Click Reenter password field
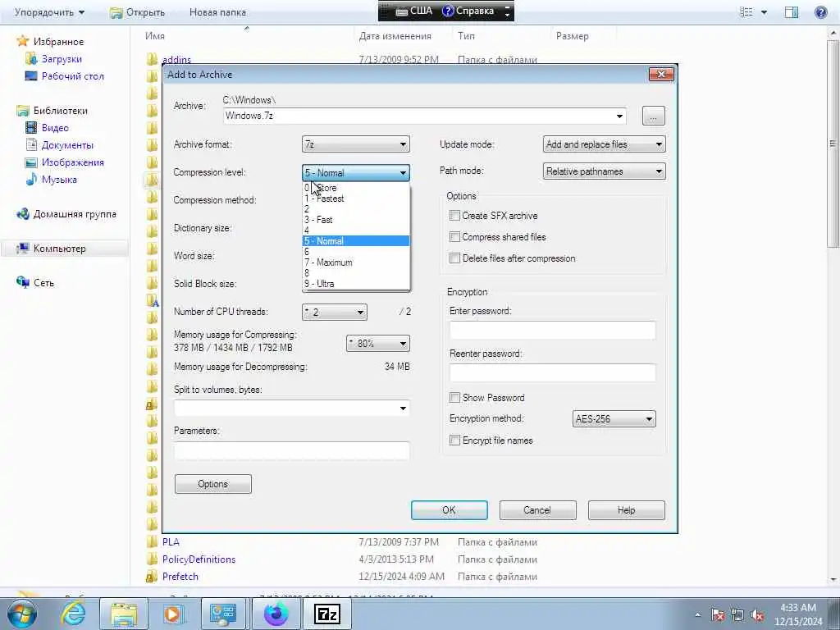The height and width of the screenshot is (630, 840). click(x=552, y=373)
